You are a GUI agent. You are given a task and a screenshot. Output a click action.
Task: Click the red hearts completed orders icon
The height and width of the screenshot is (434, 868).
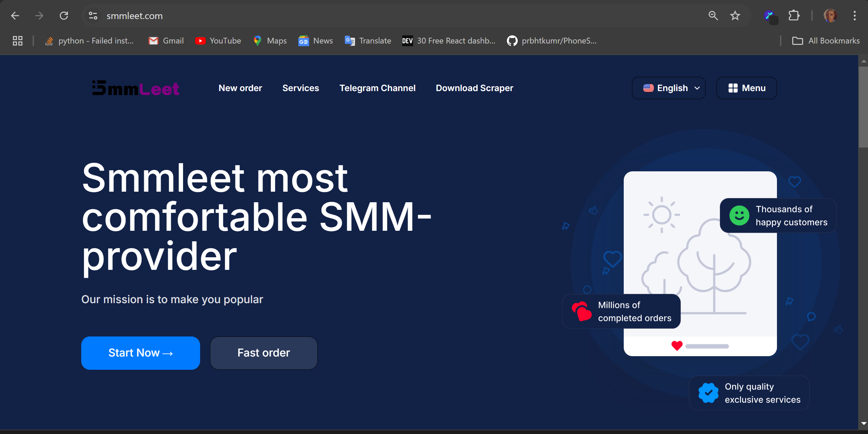pyautogui.click(x=582, y=311)
